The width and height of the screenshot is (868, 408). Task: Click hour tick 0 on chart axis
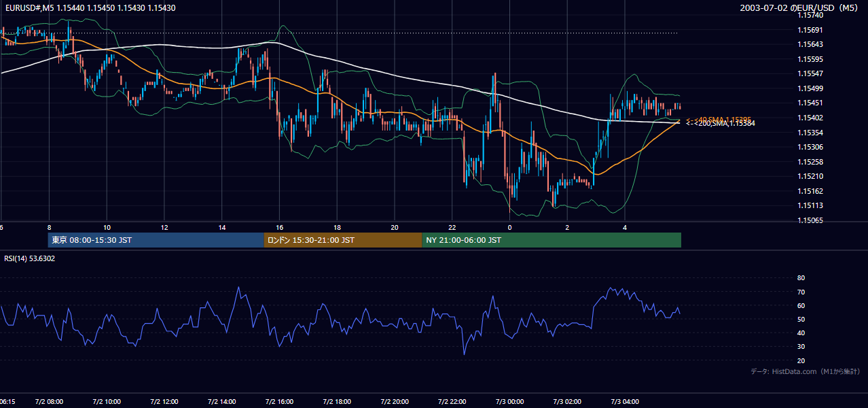point(509,228)
